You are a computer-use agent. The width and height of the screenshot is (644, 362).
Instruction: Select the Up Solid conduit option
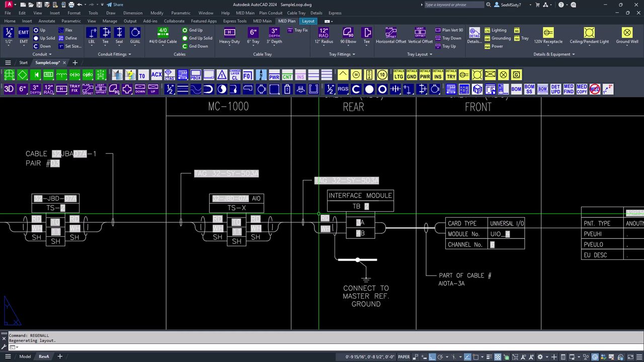pos(44,38)
